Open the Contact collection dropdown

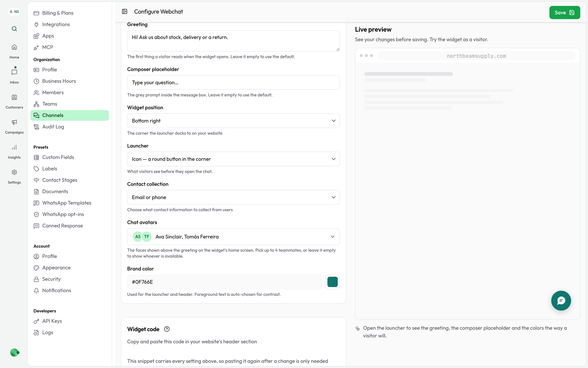pos(233,197)
